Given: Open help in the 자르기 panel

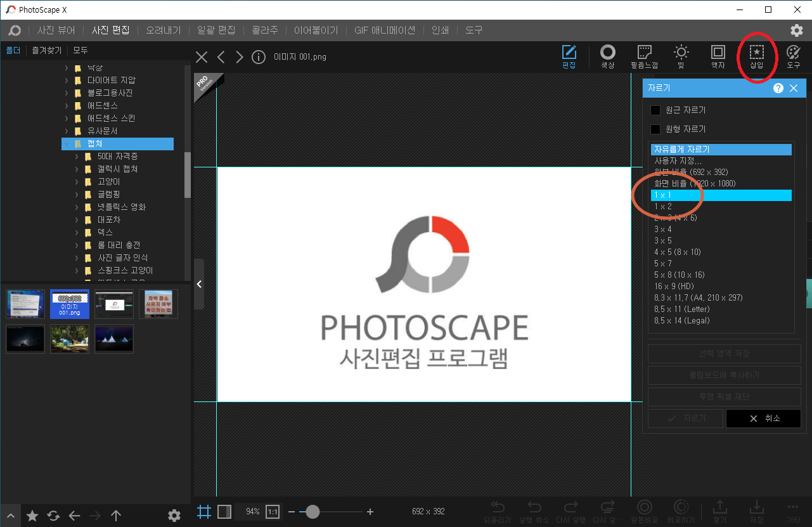Looking at the screenshot, I should [x=778, y=88].
